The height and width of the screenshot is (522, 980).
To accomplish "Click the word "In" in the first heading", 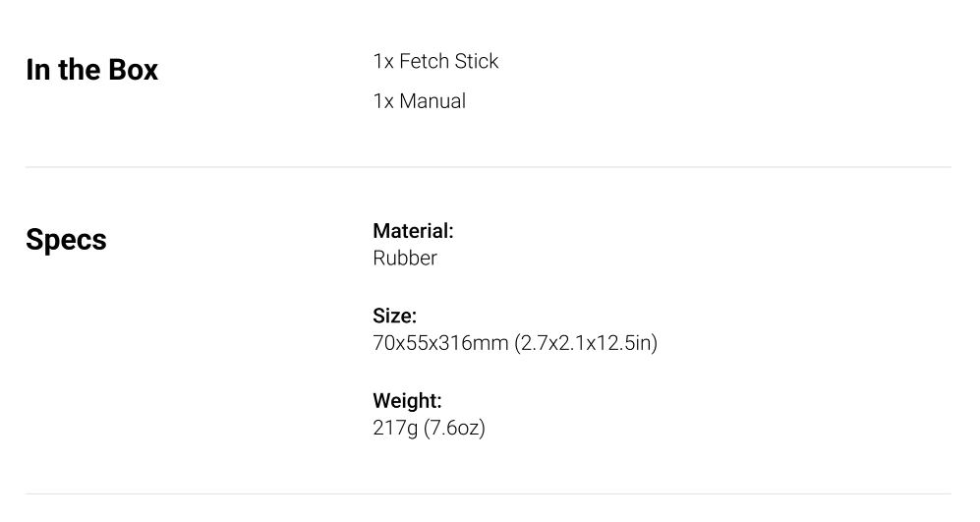I will (37, 70).
